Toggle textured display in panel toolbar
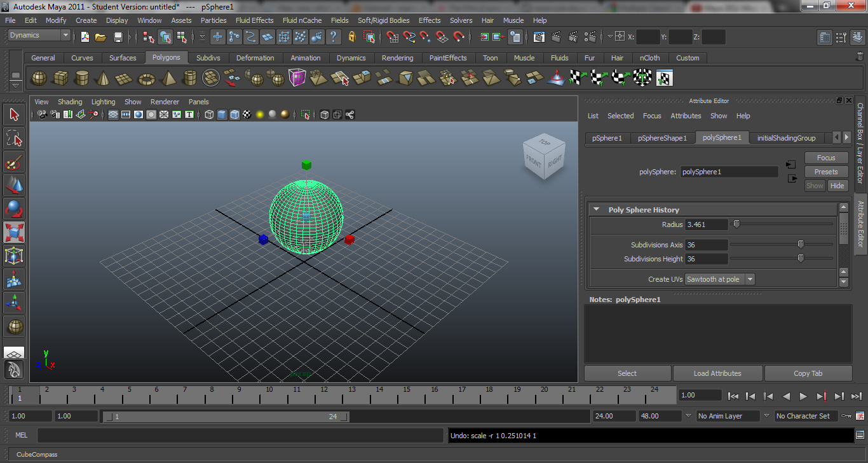This screenshot has width=868, height=463. (247, 114)
